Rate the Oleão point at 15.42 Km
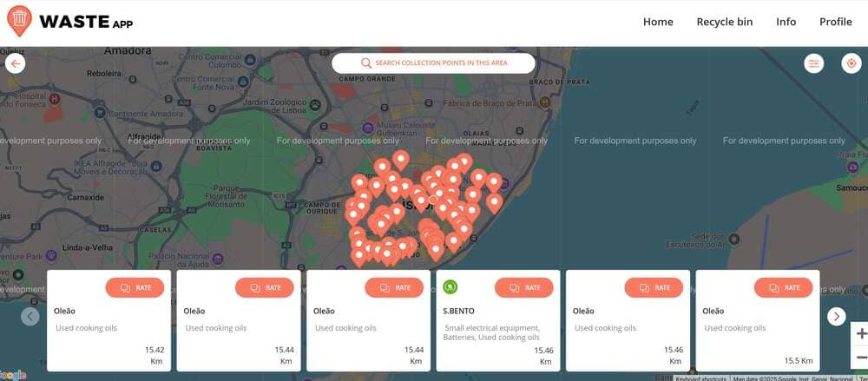 click(135, 287)
